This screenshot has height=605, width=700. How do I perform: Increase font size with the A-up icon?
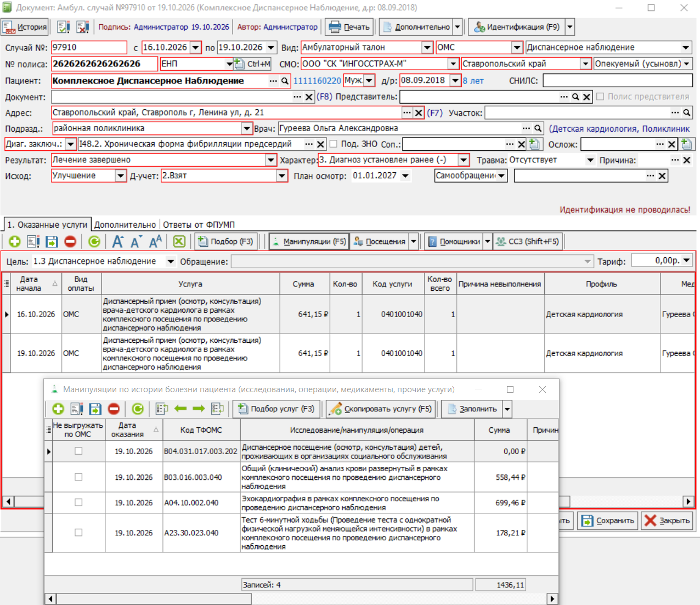tap(118, 241)
